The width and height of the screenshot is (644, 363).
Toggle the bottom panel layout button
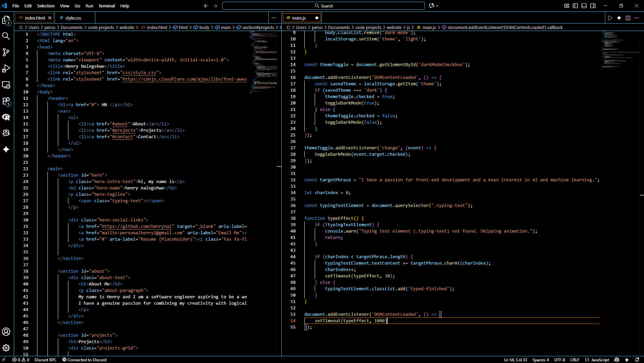coord(584,6)
